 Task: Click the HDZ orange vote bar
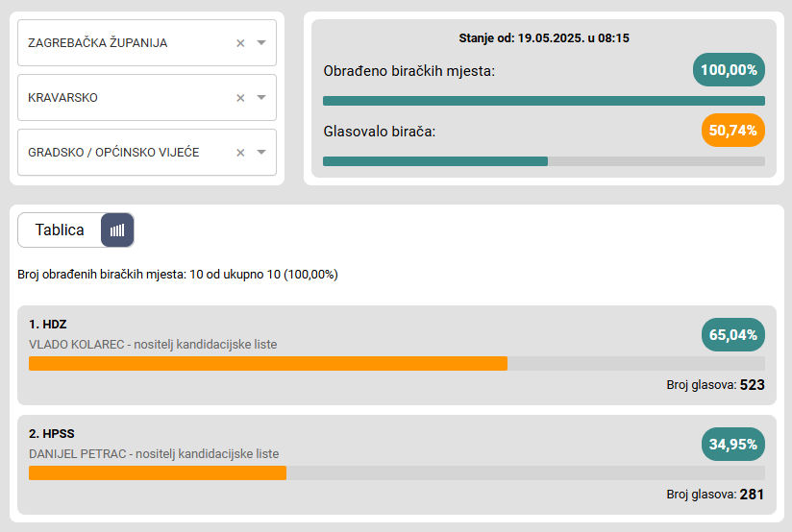coord(267,363)
